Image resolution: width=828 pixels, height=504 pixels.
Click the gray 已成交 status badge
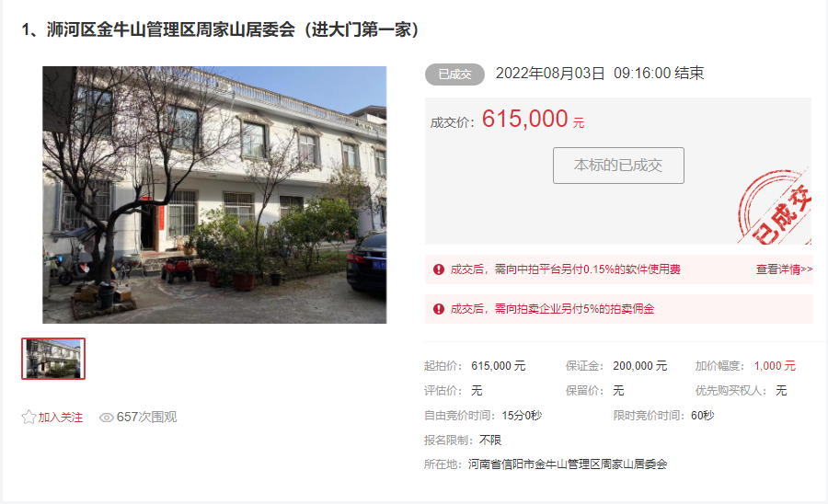point(454,74)
